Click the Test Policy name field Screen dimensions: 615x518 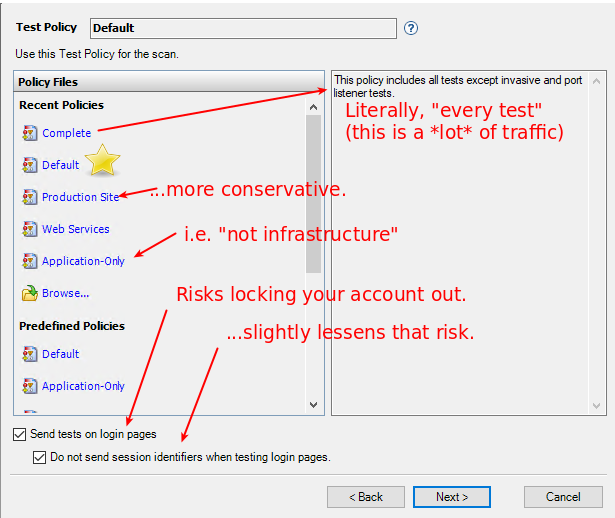pyautogui.click(x=243, y=28)
